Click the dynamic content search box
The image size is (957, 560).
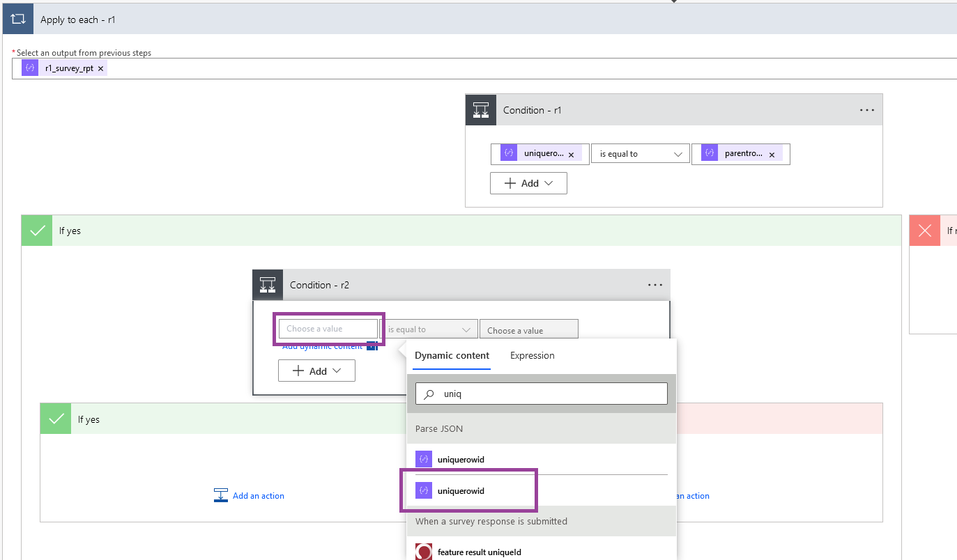pyautogui.click(x=541, y=393)
